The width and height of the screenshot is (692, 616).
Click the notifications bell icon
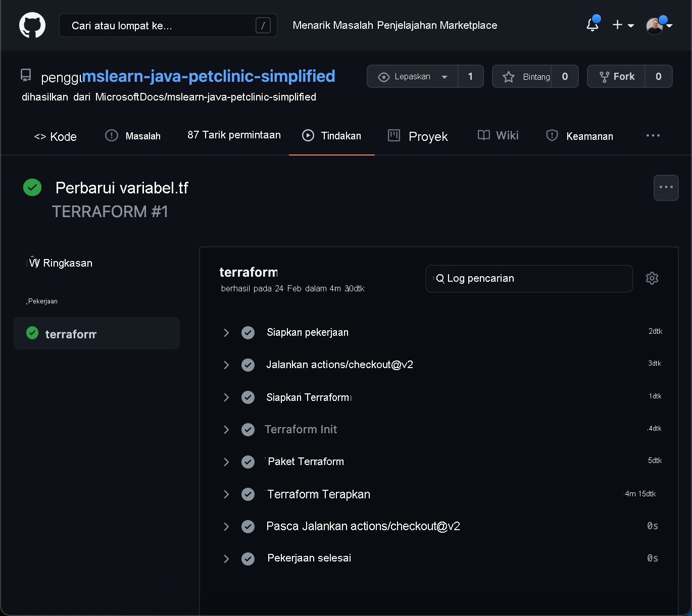[x=591, y=25]
